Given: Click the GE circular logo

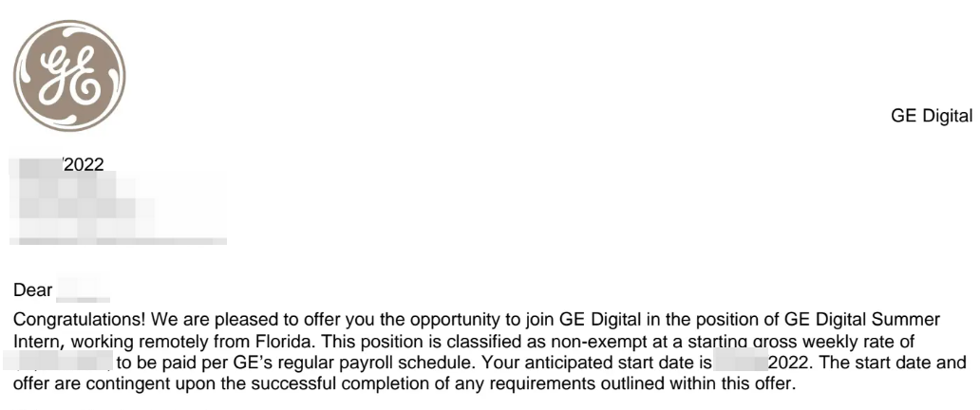Looking at the screenshot, I should [69, 76].
